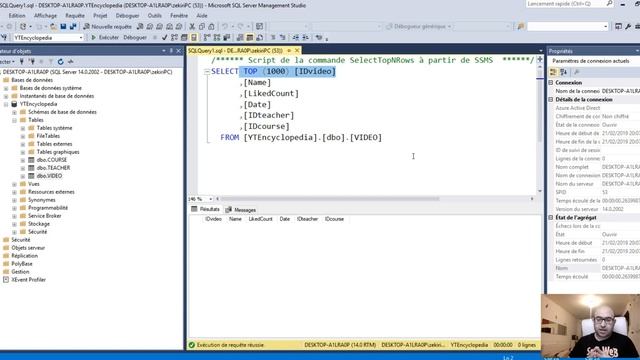Select the XEvent Profiler tree item

[x=28, y=280]
